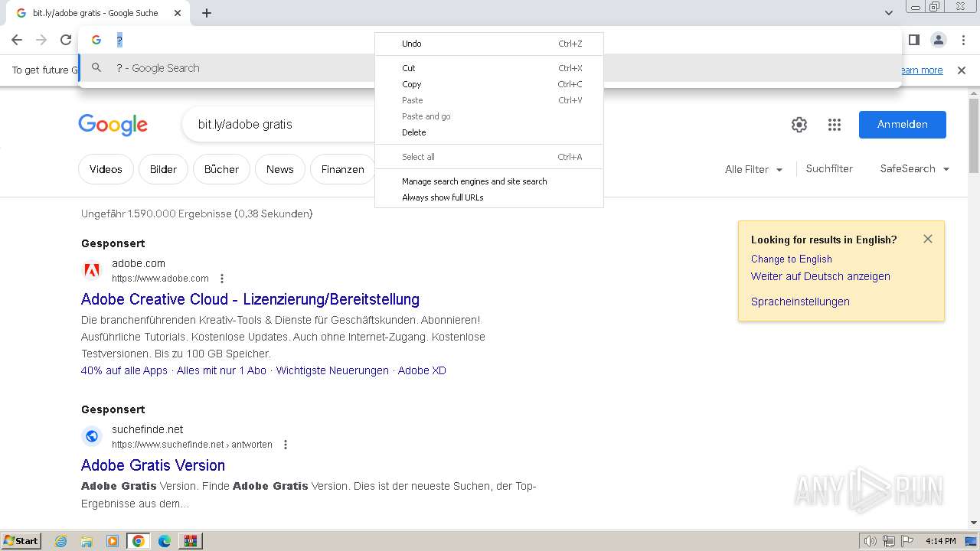Open the Chrome profile avatar icon
The width and height of the screenshot is (980, 551).
coord(938,40)
